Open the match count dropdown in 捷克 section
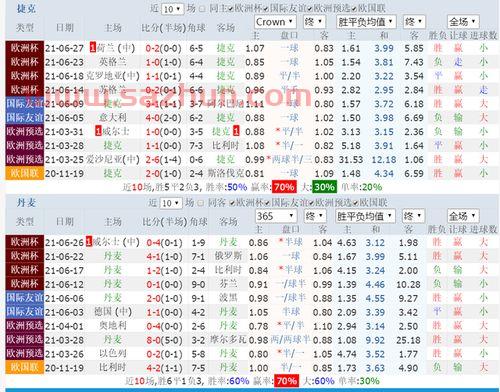Image resolution: width=500 pixels, height=392 pixels. pos(172,9)
